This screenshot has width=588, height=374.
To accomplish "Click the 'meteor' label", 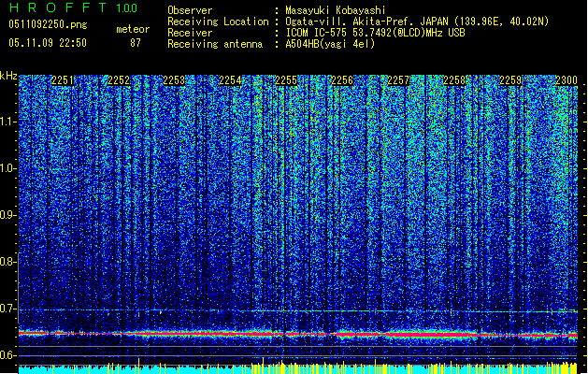I will 133,29.
